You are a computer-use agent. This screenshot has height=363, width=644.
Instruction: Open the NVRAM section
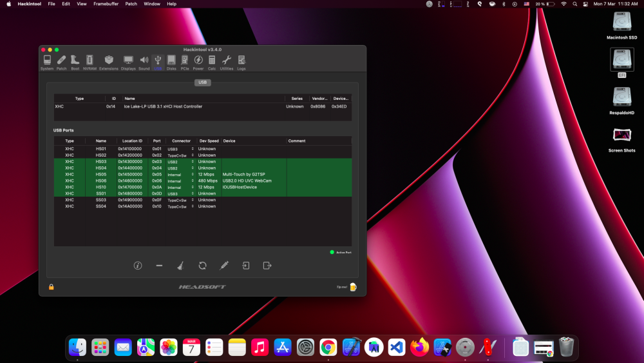[90, 63]
